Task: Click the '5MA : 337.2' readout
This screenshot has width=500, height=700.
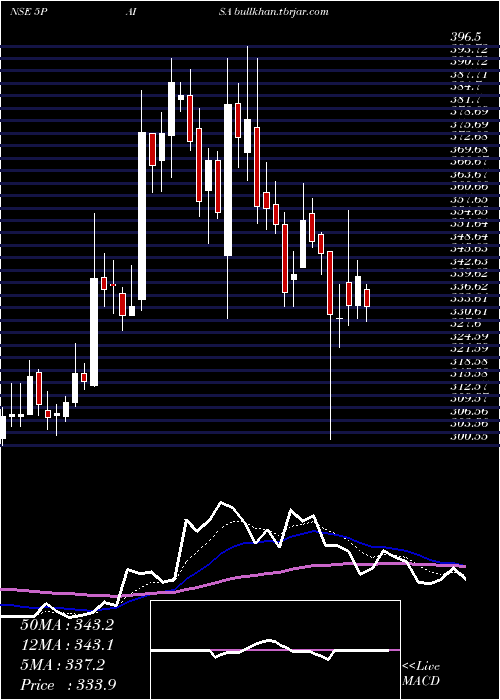Action: [x=62, y=665]
